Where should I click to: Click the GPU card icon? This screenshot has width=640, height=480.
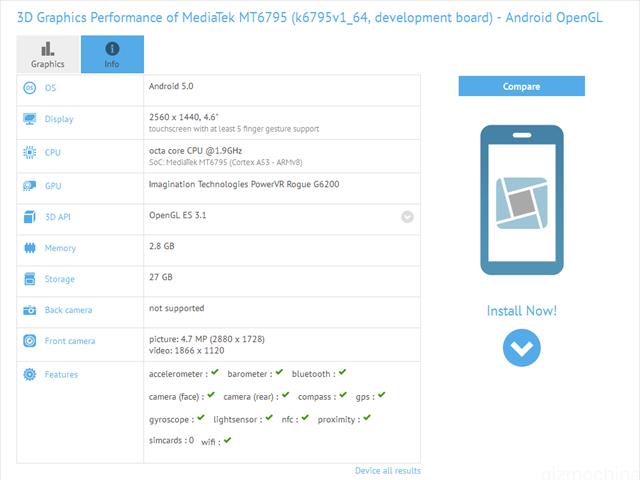[x=29, y=186]
